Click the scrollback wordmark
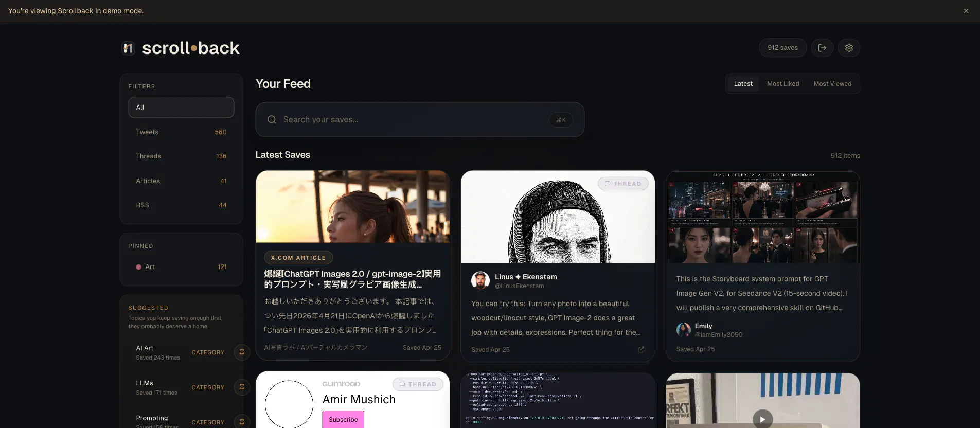Screen dimensions: 980x428 (x=191, y=48)
